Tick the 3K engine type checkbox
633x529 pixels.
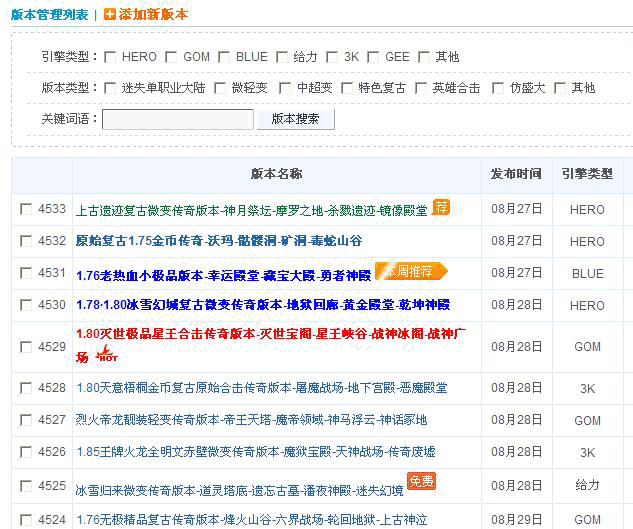(332, 57)
